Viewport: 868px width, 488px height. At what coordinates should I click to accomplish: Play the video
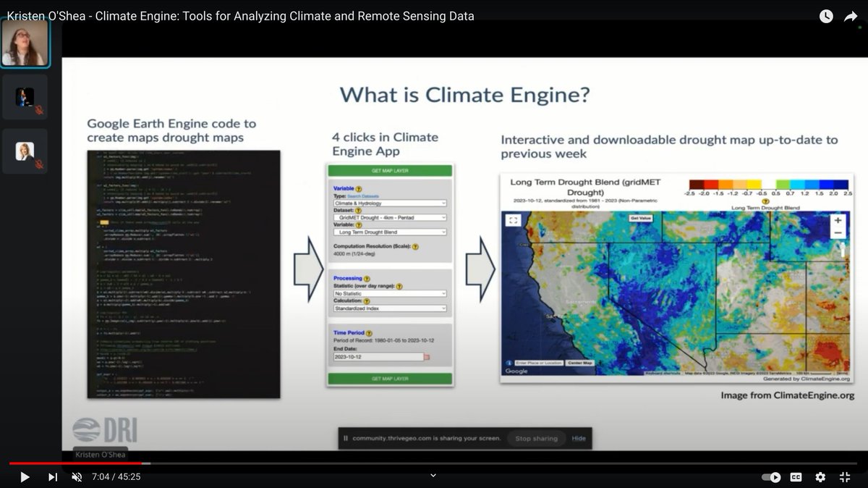tap(25, 477)
